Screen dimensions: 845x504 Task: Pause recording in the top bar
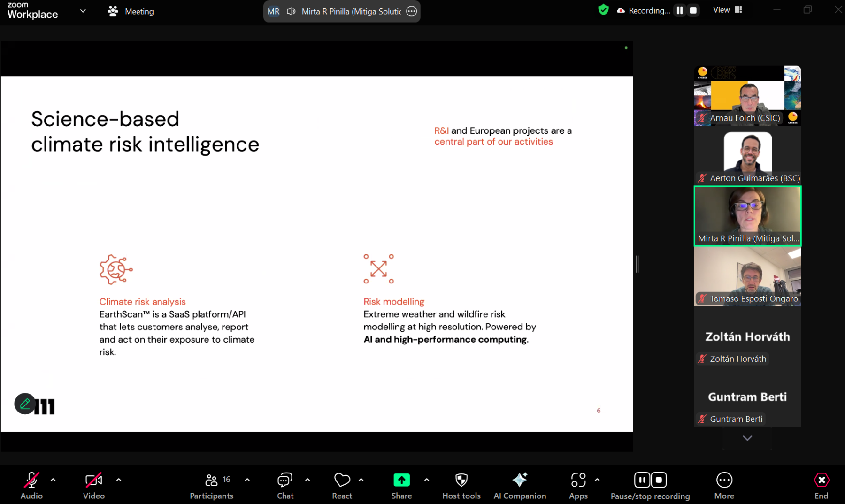[x=680, y=10]
